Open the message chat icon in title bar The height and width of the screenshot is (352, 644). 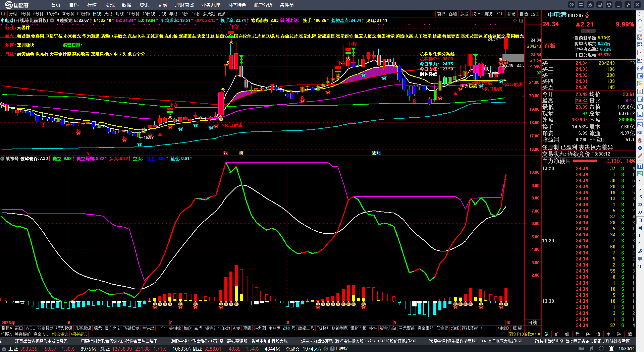572,5
